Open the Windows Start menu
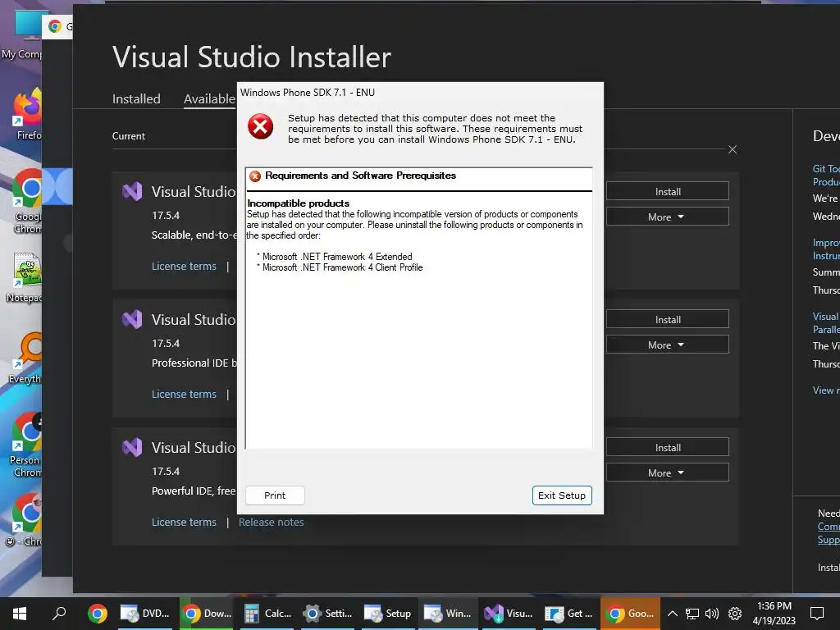 (x=20, y=614)
